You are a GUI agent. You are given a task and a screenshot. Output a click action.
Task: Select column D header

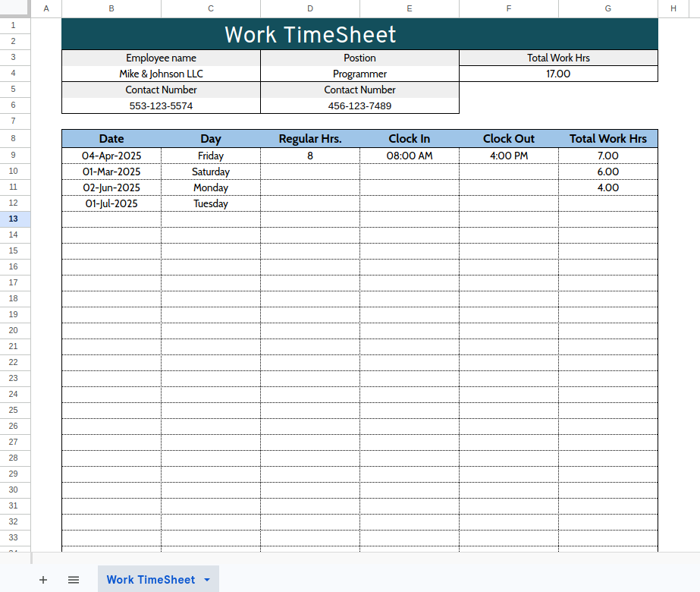click(x=310, y=8)
